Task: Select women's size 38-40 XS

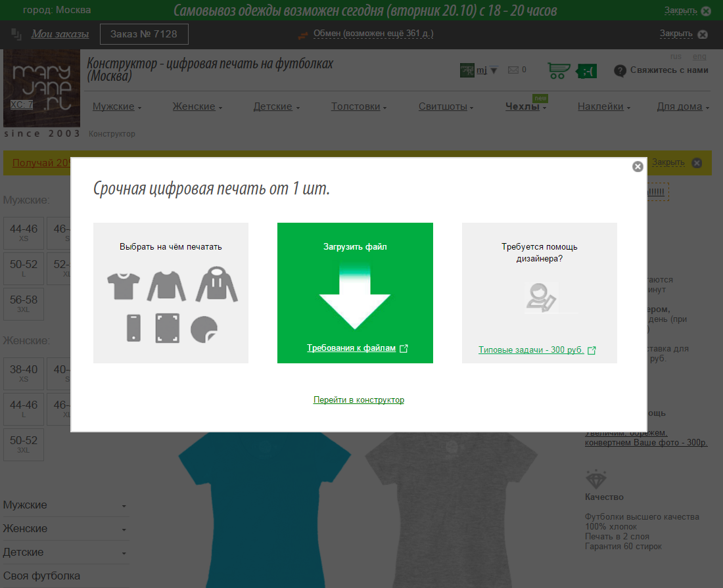Action: point(24,373)
